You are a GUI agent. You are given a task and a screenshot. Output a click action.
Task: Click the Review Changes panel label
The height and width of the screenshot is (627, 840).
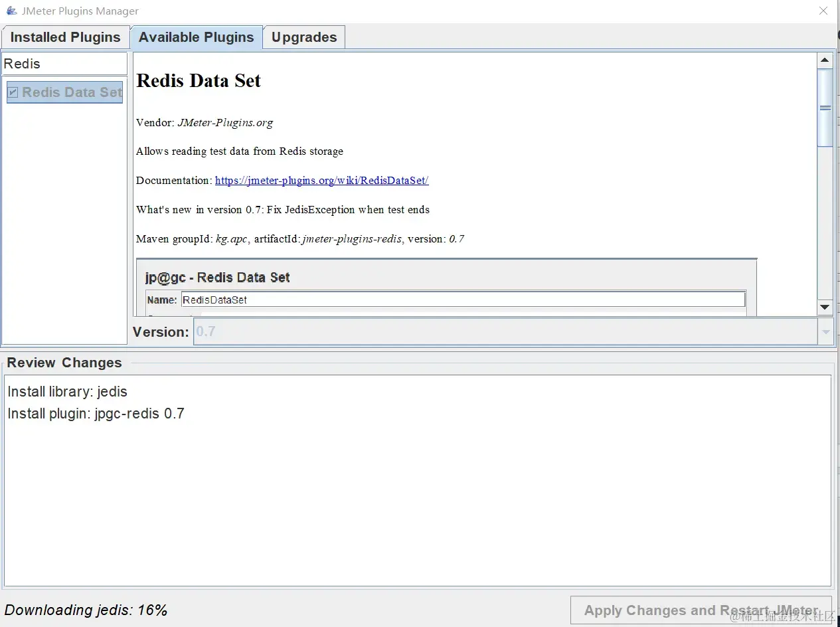pos(64,363)
